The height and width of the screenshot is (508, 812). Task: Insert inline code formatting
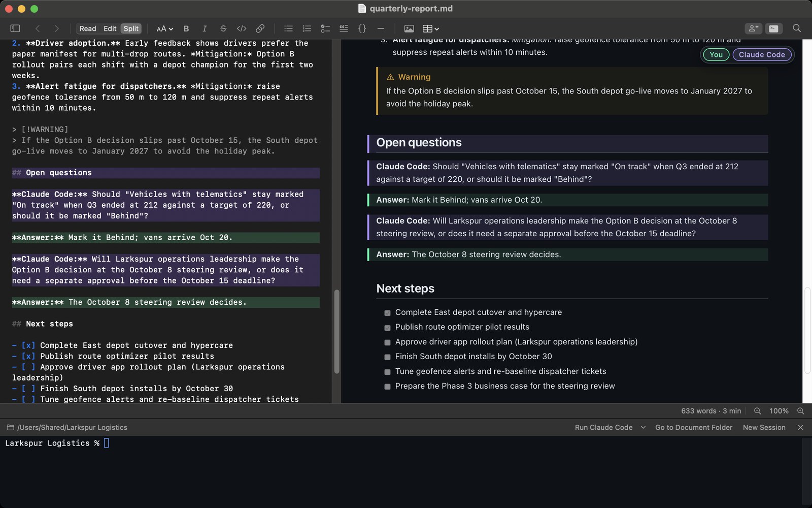pyautogui.click(x=242, y=28)
